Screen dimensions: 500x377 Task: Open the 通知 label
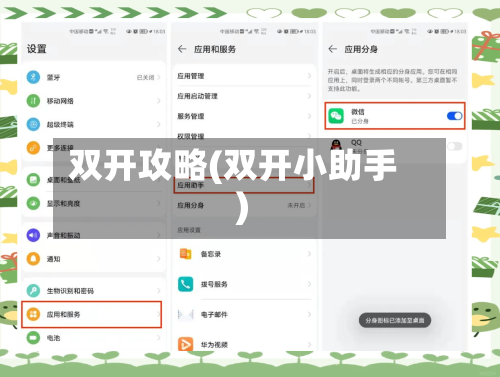53,259
